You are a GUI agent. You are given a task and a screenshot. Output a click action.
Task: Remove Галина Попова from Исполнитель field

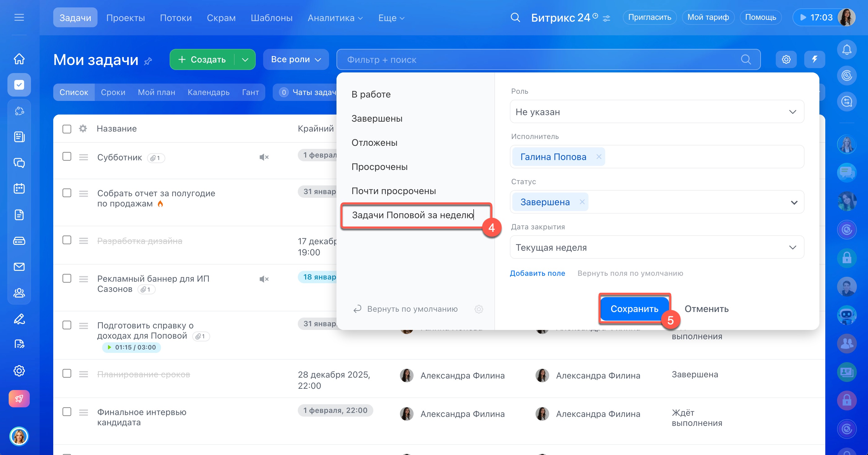tap(599, 157)
